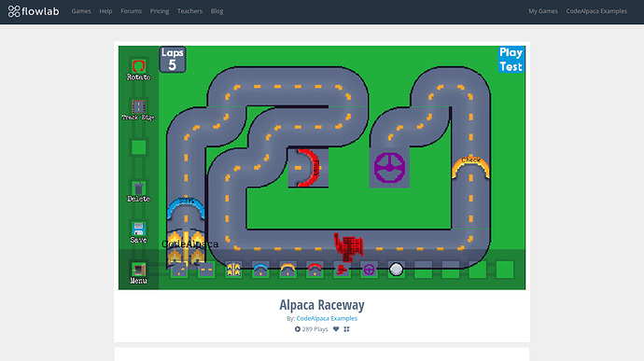This screenshot has width=644, height=361.
Task: Pick the straight track piece tile
Action: [206, 270]
